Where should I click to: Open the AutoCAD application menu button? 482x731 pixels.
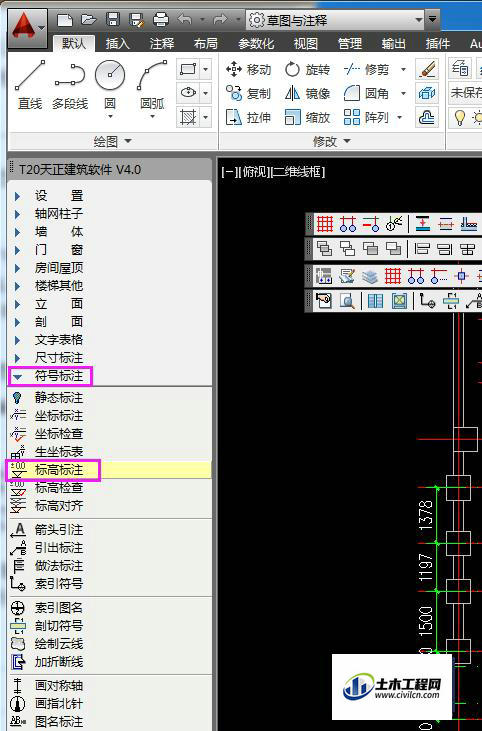tap(27, 29)
